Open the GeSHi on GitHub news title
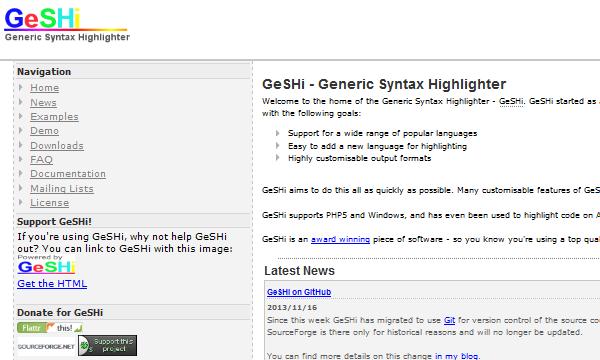 coord(299,292)
